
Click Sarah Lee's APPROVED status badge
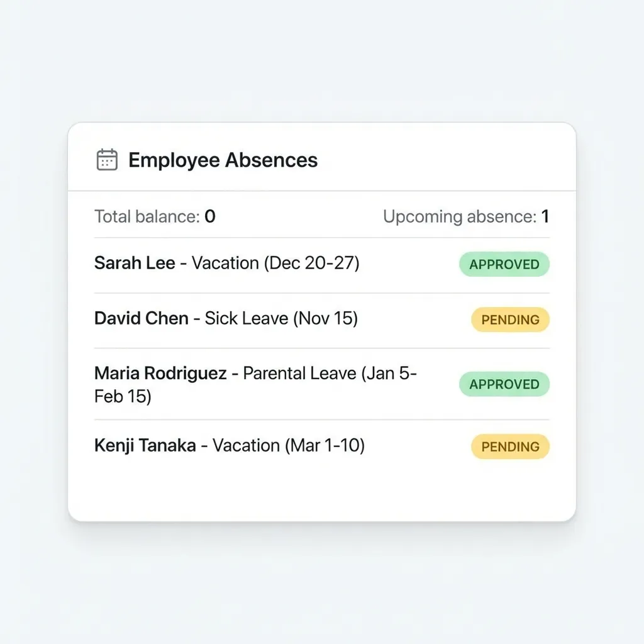(504, 264)
